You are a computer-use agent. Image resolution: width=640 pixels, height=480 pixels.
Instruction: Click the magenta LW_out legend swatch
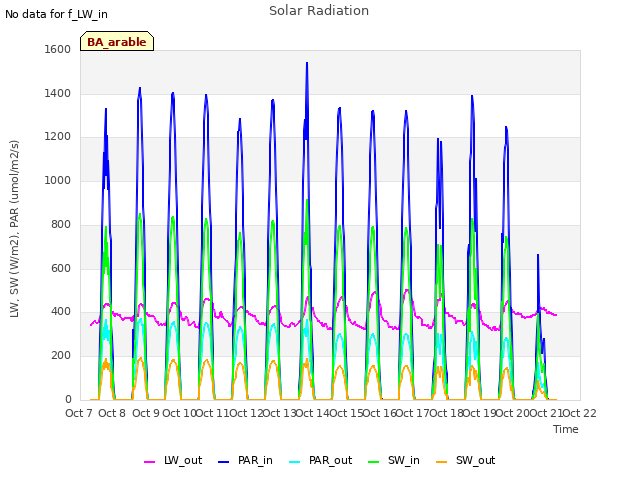pyautogui.click(x=149, y=462)
